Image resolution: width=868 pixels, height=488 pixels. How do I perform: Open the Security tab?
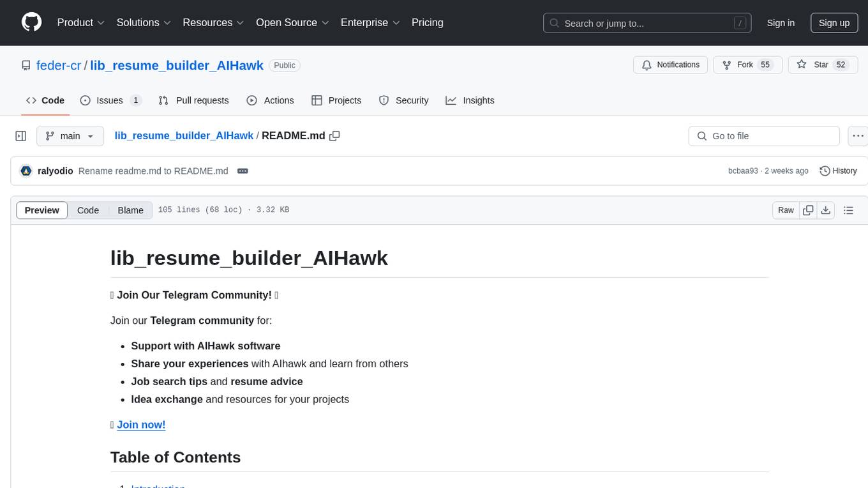pos(403,100)
